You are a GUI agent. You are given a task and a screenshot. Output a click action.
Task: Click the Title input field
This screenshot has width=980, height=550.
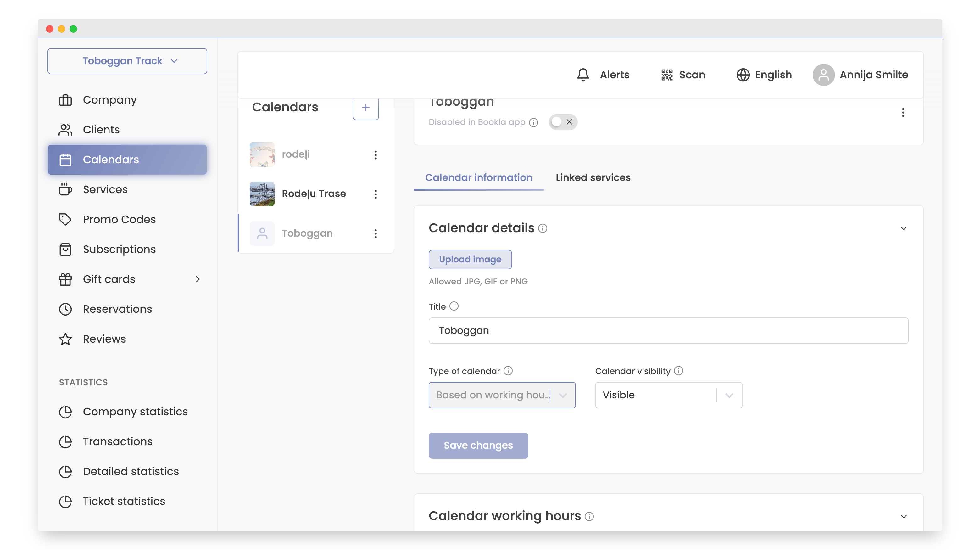[668, 330]
